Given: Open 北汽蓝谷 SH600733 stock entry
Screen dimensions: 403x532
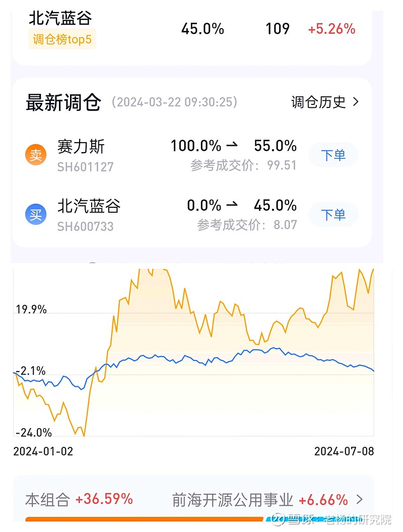Looking at the screenshot, I should [x=89, y=215].
